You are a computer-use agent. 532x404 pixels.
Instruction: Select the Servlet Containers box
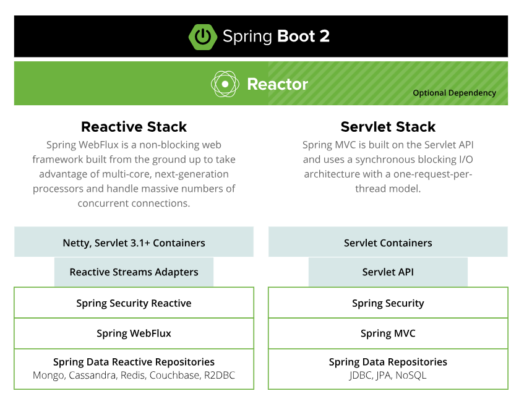[388, 243]
